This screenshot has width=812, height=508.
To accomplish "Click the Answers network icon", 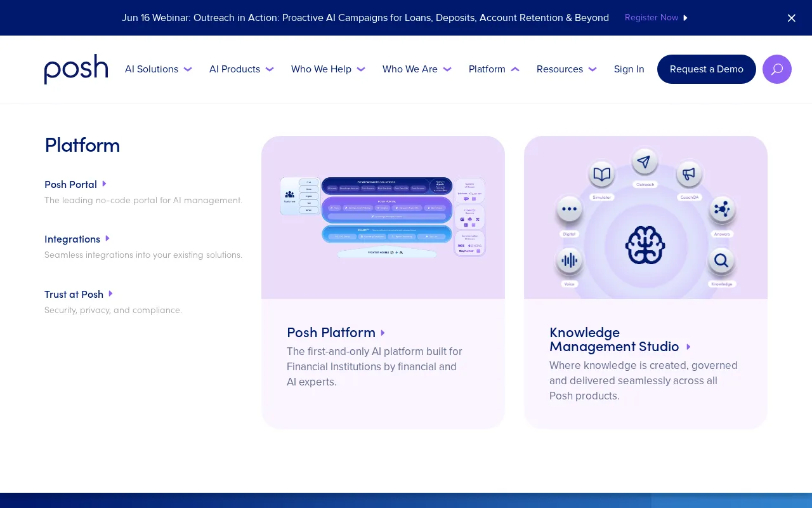I will click(x=722, y=209).
